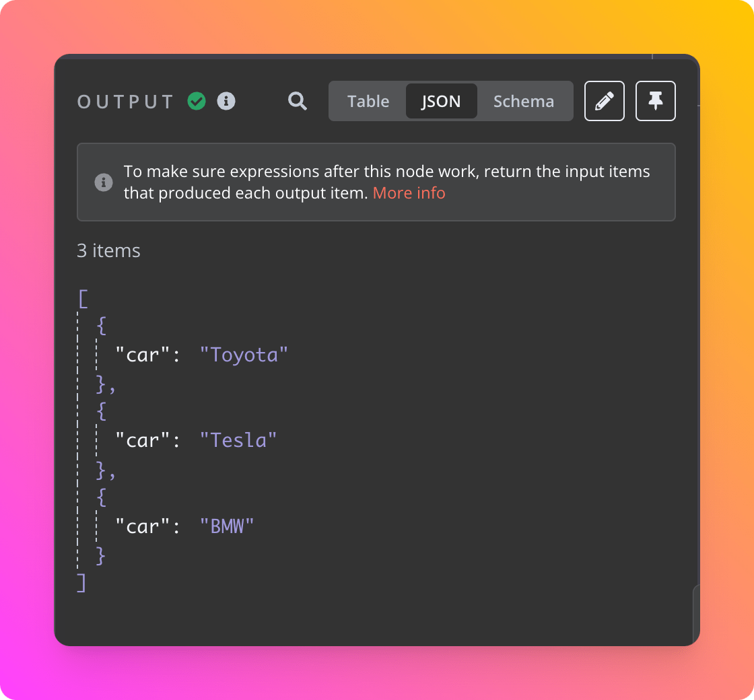Click the green success checkmark icon
The width and height of the screenshot is (754, 700).
197,101
